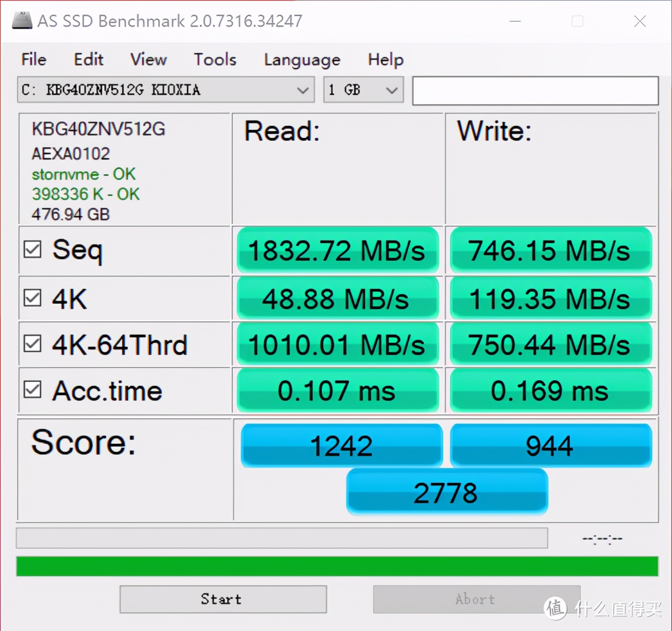Disable the 4K test checkbox
This screenshot has height=631, width=672.
tap(32, 297)
